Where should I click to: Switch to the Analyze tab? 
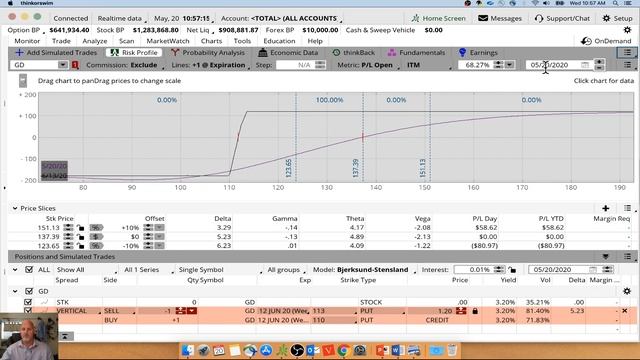click(95, 41)
